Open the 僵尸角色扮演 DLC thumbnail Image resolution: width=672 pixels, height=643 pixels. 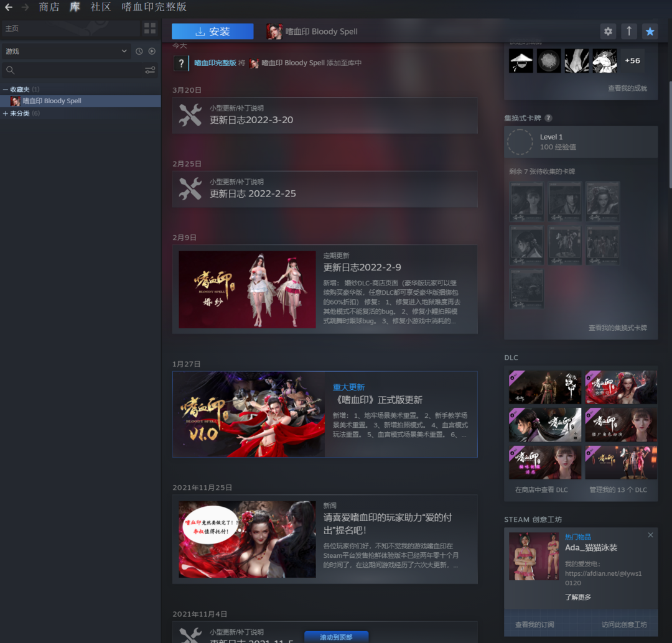621,425
